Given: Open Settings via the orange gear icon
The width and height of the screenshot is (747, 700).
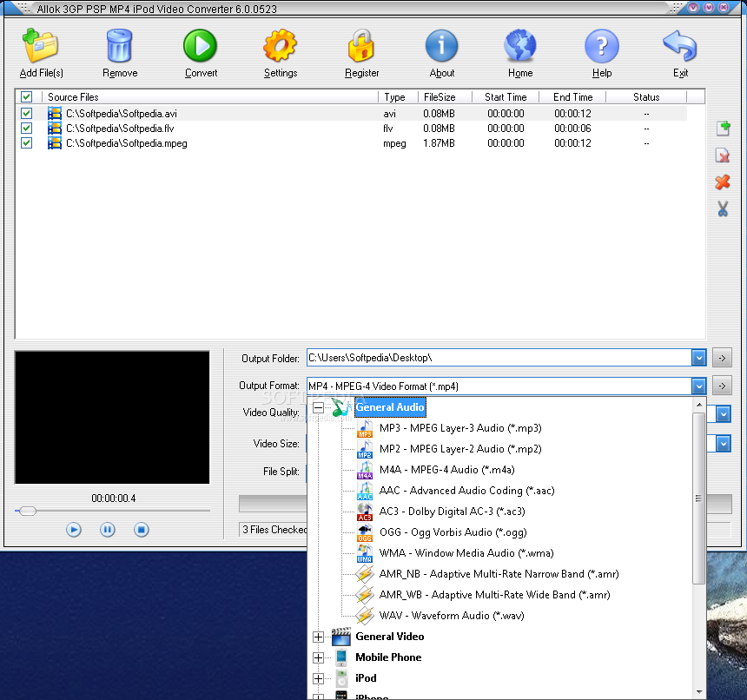Looking at the screenshot, I should click(280, 46).
